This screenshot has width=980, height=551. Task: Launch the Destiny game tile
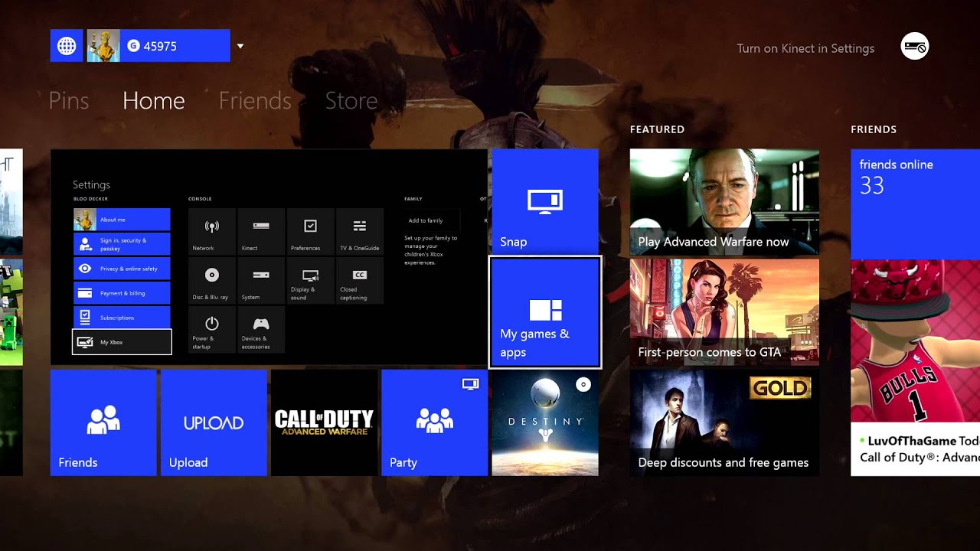click(x=545, y=422)
